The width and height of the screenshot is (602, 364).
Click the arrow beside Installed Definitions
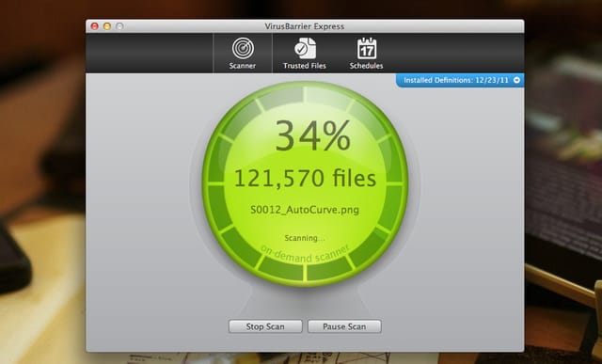click(516, 80)
